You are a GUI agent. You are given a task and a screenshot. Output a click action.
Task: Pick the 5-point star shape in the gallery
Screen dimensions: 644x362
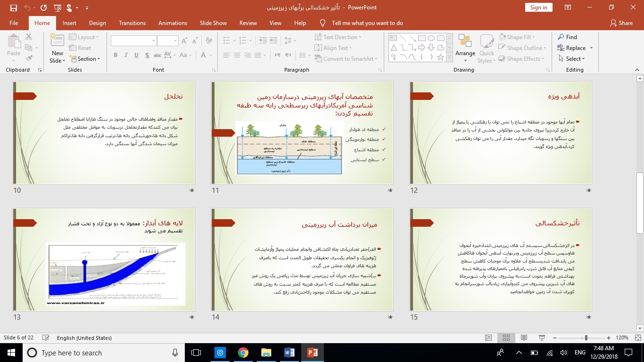(440, 57)
